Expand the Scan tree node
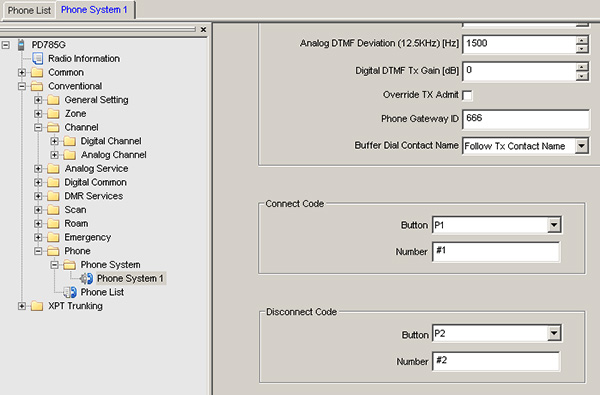Viewport: 600px width, 395px height. pos(38,210)
